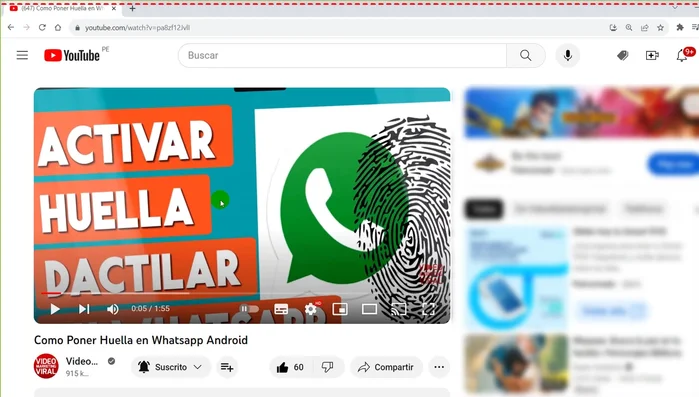699x397 pixels.
Task: Click the Buscar search field
Action: [x=342, y=55]
